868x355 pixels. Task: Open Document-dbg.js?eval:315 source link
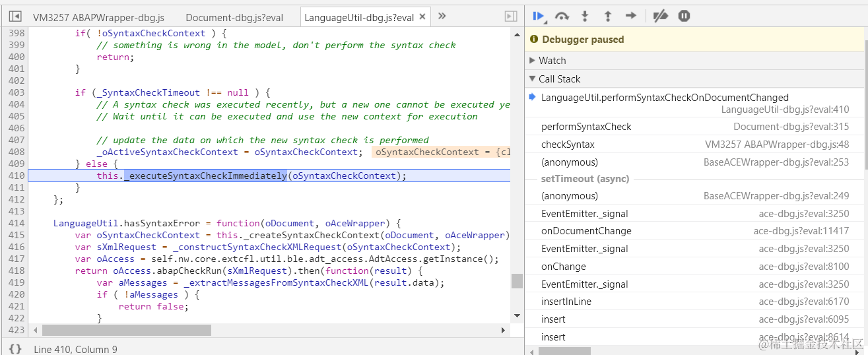click(x=791, y=127)
